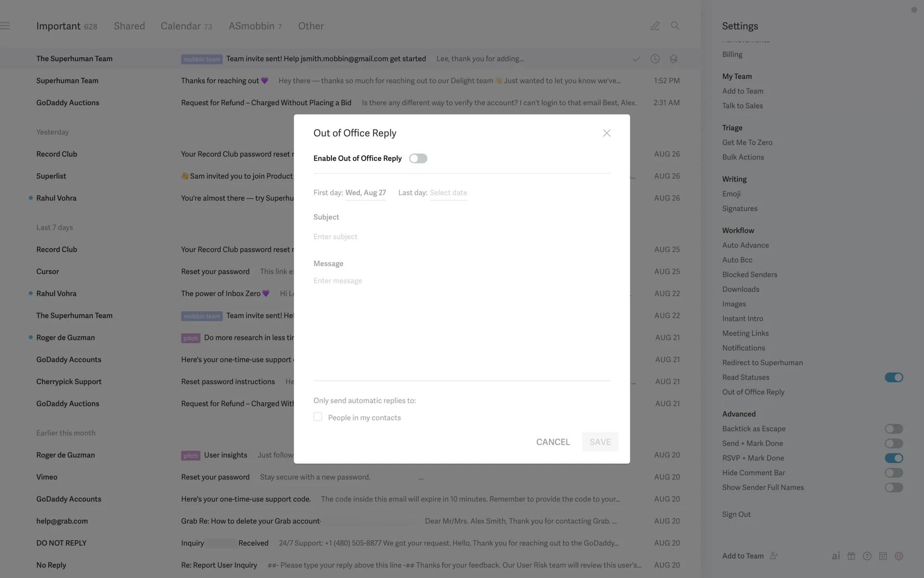This screenshot has height=578, width=924.
Task: Click the ai icon in bottom bar
Action: pos(835,556)
